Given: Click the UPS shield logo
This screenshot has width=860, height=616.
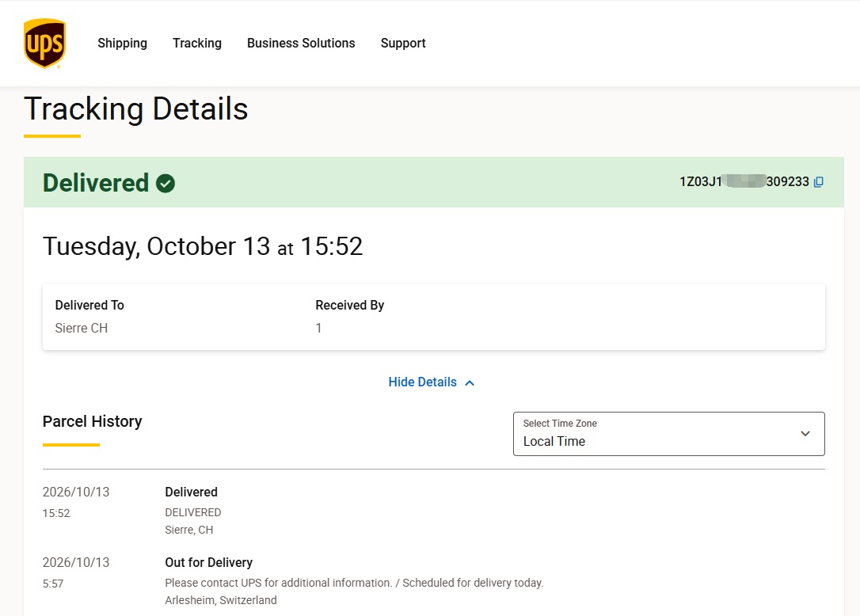Looking at the screenshot, I should coord(44,44).
